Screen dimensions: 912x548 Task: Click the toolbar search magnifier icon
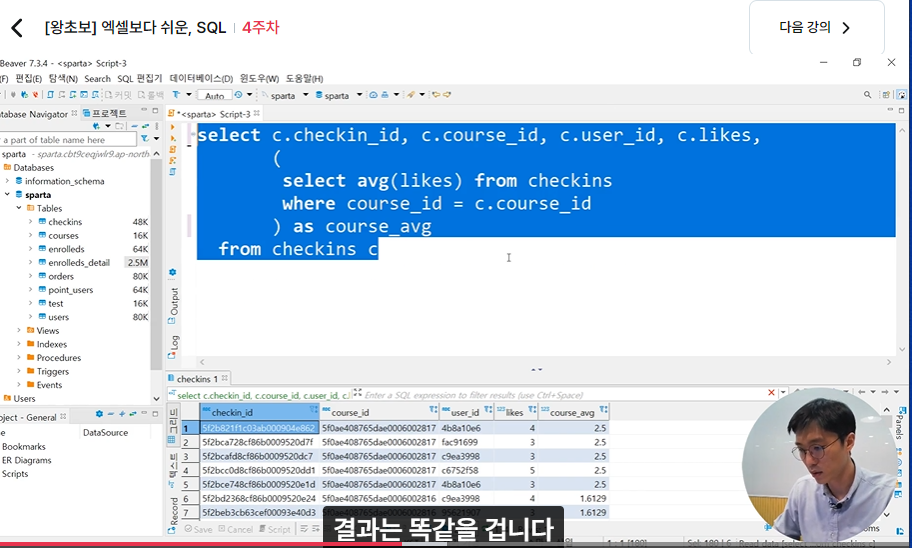pos(867,95)
